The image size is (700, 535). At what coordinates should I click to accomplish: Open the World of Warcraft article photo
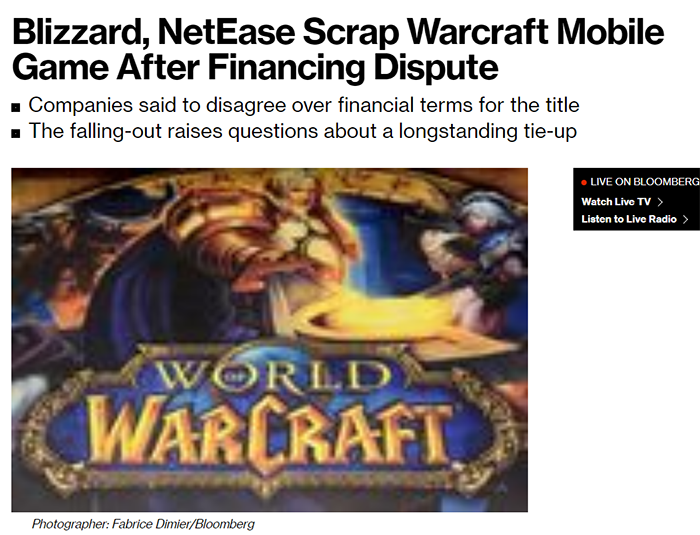[270, 340]
